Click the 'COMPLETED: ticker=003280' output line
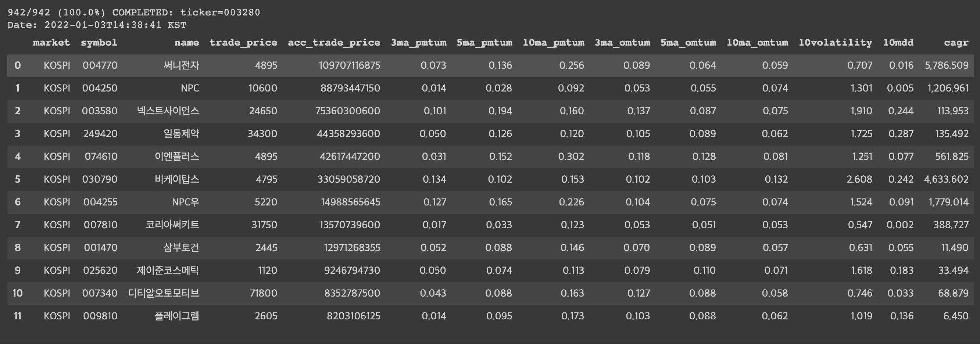 point(186,12)
